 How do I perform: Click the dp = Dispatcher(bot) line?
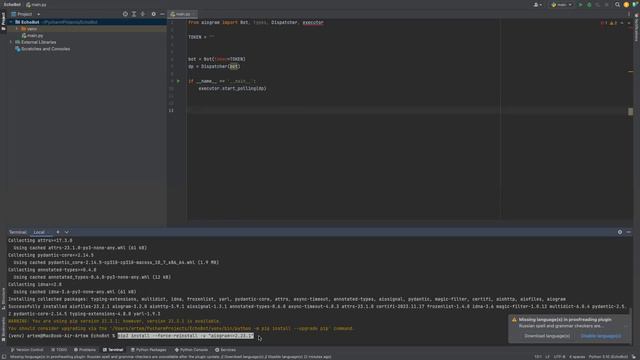point(214,67)
